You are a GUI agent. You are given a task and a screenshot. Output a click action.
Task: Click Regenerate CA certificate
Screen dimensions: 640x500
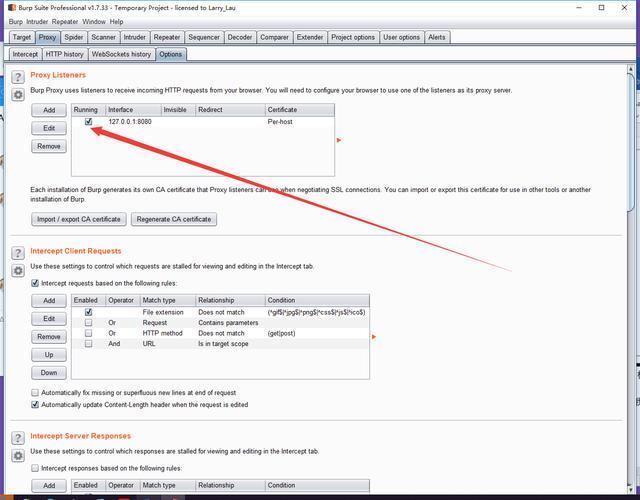(x=174, y=219)
